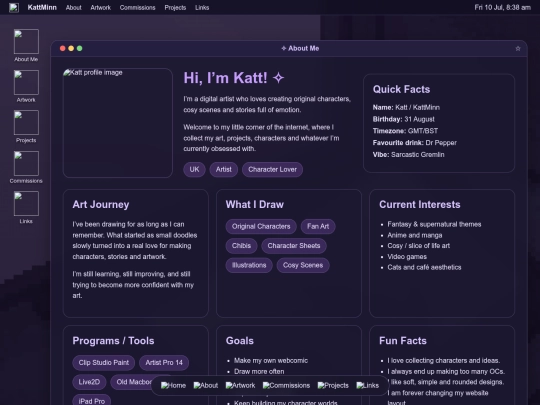Click the Clip Studio Paint tag
540x405 pixels.
click(104, 363)
